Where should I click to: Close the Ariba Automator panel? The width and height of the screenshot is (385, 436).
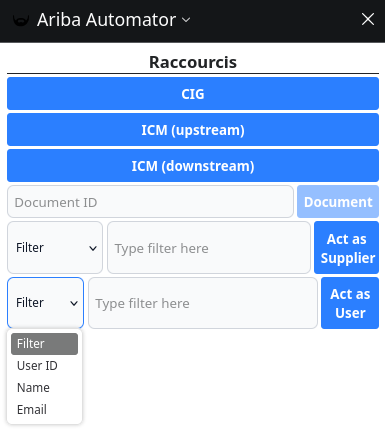pos(368,19)
